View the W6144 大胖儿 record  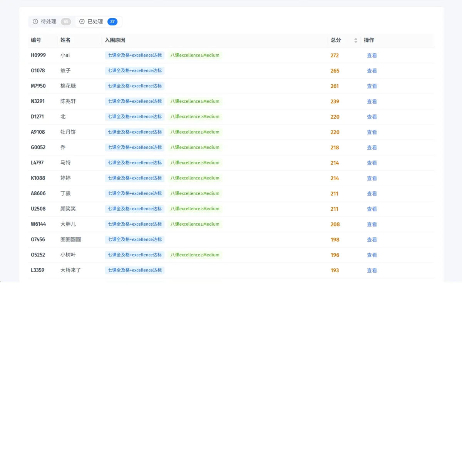pyautogui.click(x=372, y=224)
